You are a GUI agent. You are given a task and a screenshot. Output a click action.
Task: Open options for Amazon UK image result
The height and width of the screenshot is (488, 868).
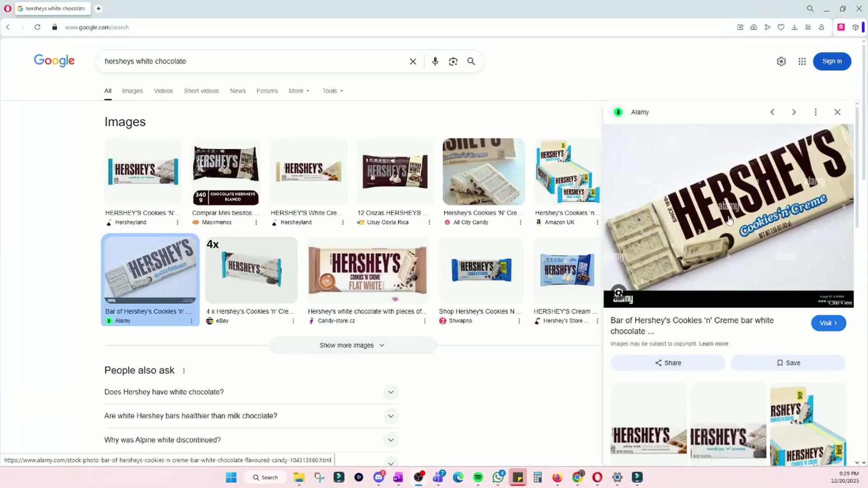(x=597, y=222)
